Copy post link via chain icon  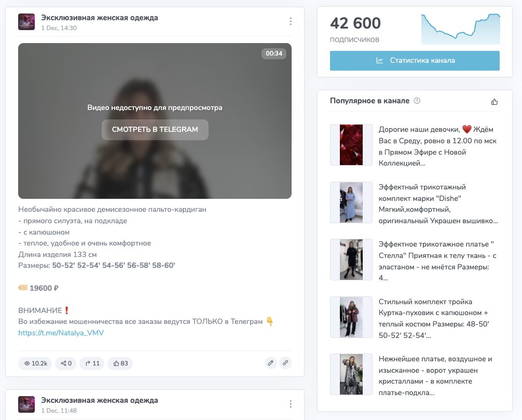tap(285, 363)
